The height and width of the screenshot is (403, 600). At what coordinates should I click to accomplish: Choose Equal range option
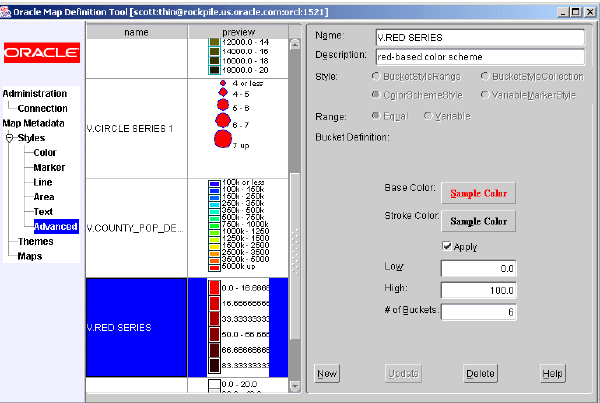tap(390, 116)
